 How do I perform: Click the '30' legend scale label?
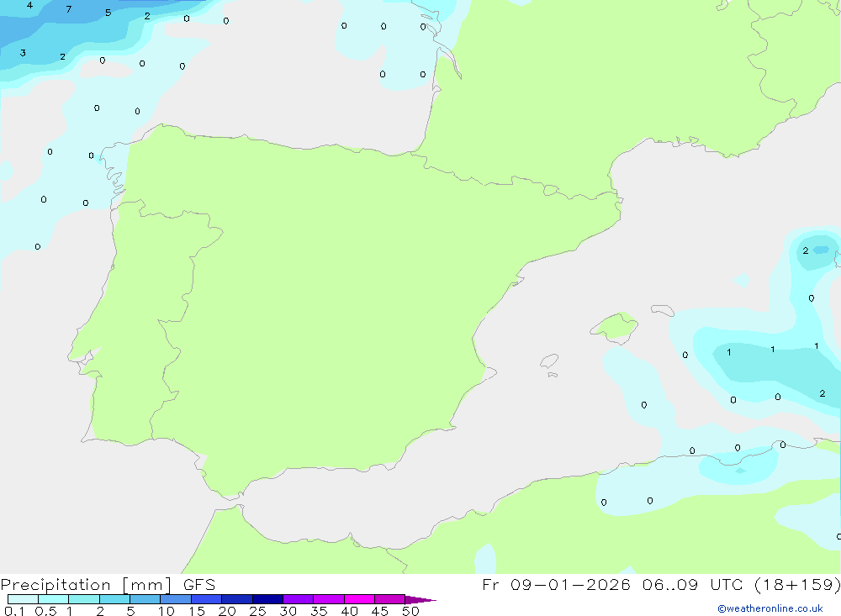[288, 611]
